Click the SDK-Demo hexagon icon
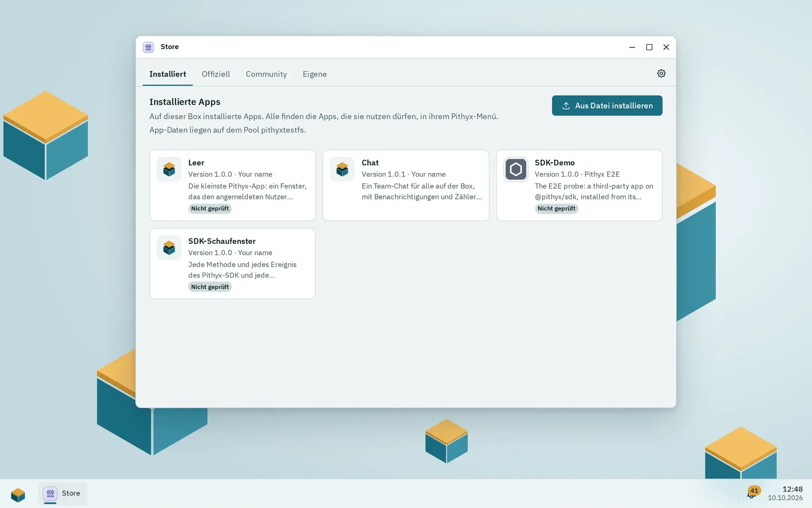The height and width of the screenshot is (508, 812). (x=516, y=169)
